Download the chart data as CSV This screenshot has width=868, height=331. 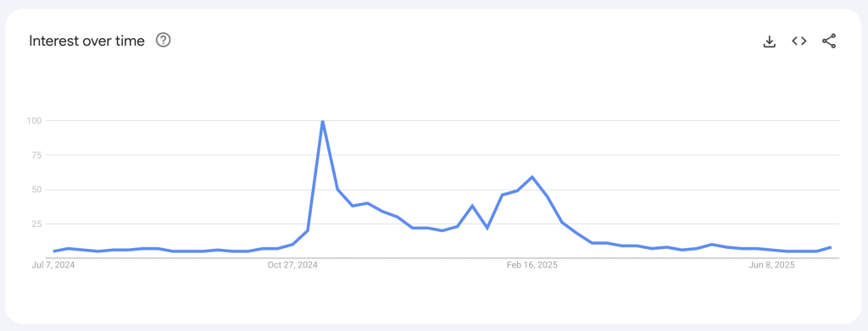[x=769, y=41]
